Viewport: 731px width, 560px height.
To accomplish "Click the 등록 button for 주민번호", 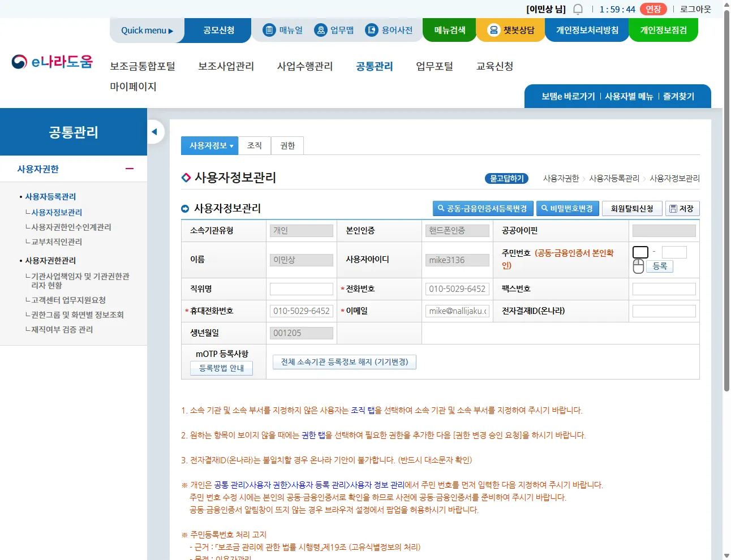I will [x=660, y=266].
